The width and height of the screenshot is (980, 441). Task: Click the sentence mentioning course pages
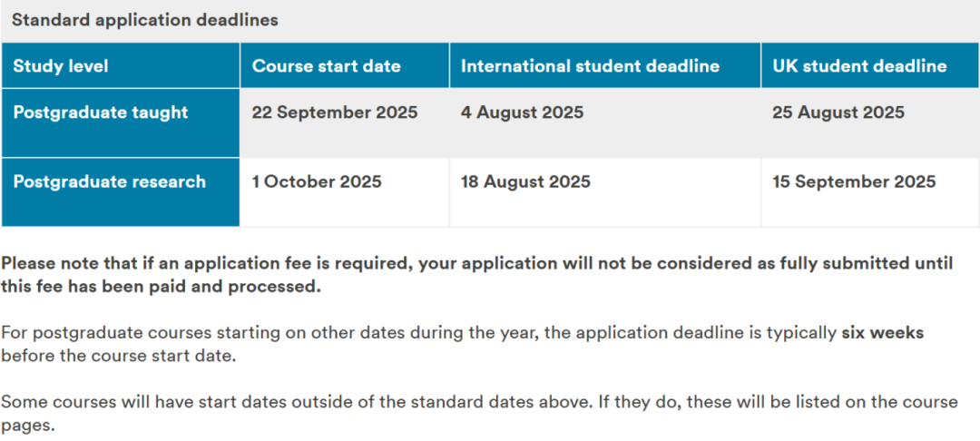click(x=479, y=414)
